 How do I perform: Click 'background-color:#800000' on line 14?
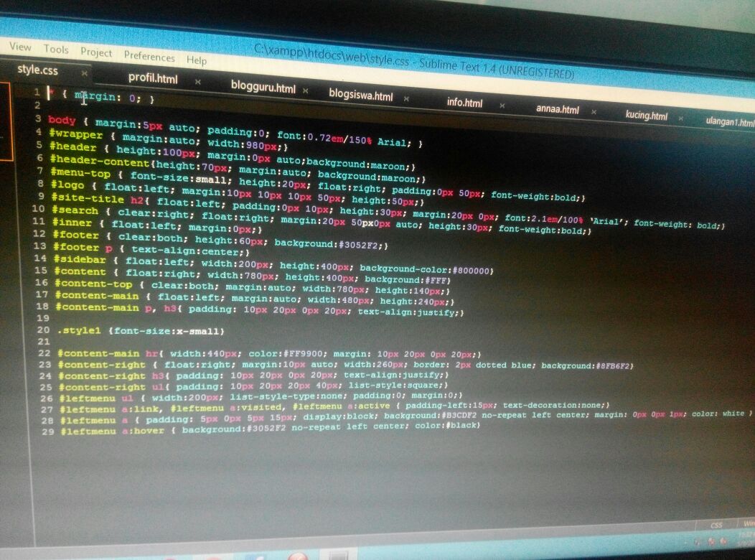pos(425,269)
